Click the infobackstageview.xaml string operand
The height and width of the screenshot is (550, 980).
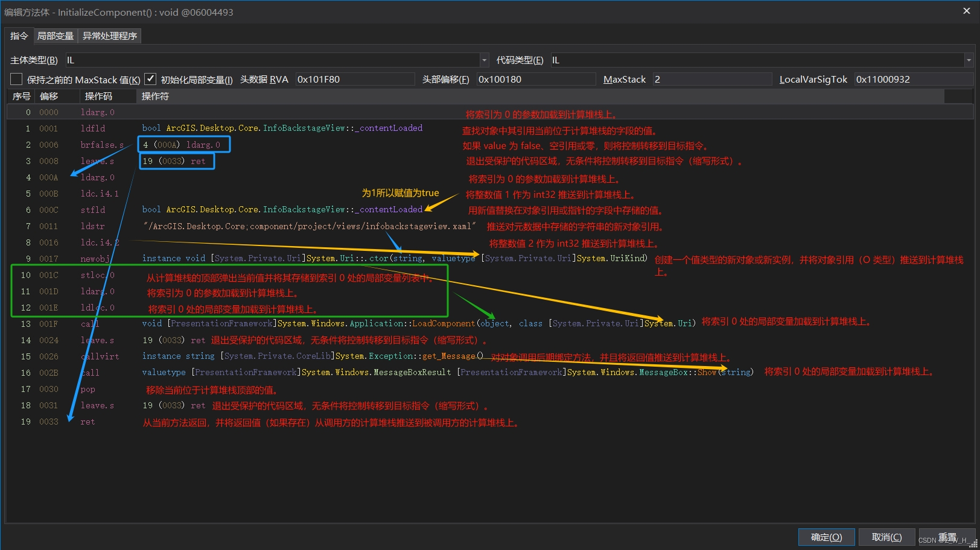click(x=309, y=226)
